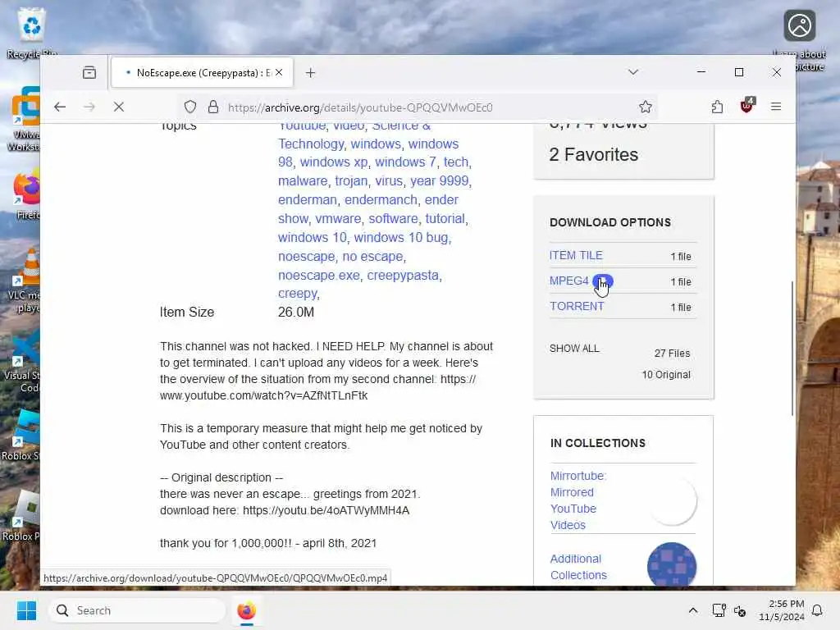The image size is (840, 630).
Task: Open the 'no escape' topic link
Action: tap(372, 256)
